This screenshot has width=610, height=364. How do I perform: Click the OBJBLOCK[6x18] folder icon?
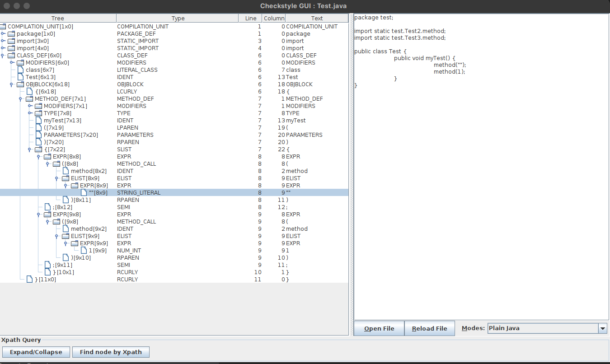coord(19,84)
